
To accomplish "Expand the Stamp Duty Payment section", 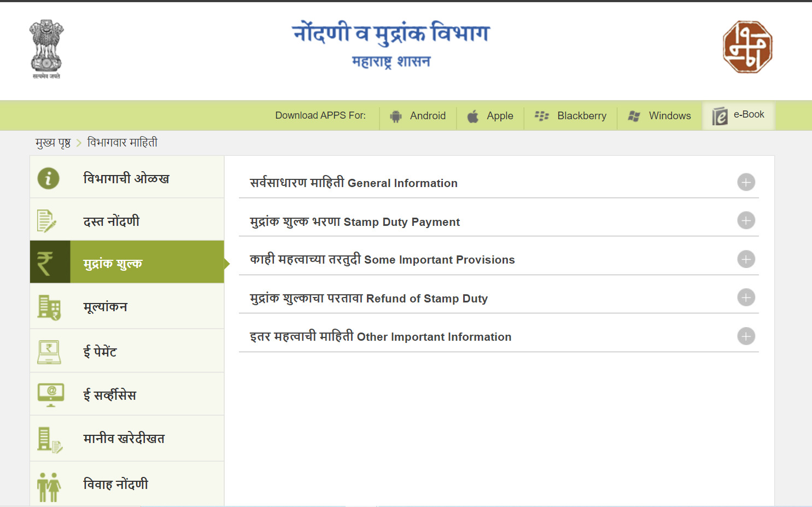I will (746, 220).
